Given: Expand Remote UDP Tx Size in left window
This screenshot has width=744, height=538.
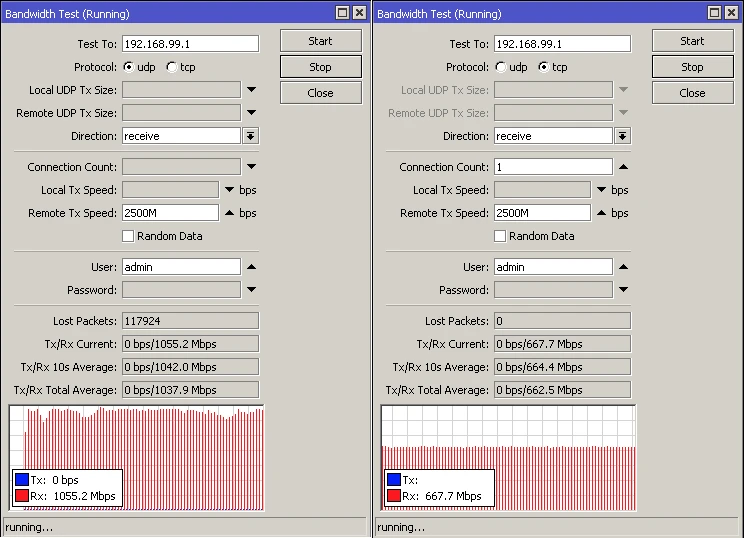Looking at the screenshot, I should click(251, 113).
